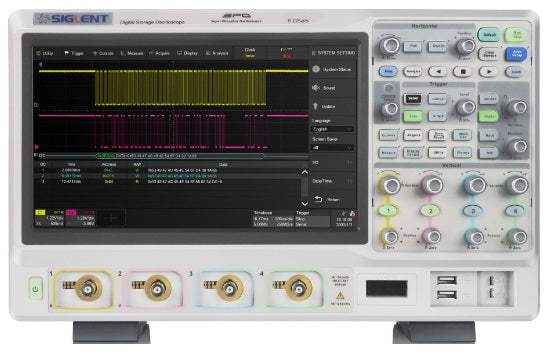Push the blue Zoom button

click(388, 72)
